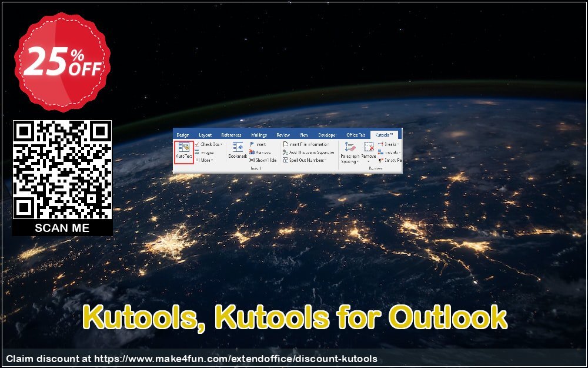Open the Check Box dropdown
This screenshot has height=368, width=588.
(209, 144)
